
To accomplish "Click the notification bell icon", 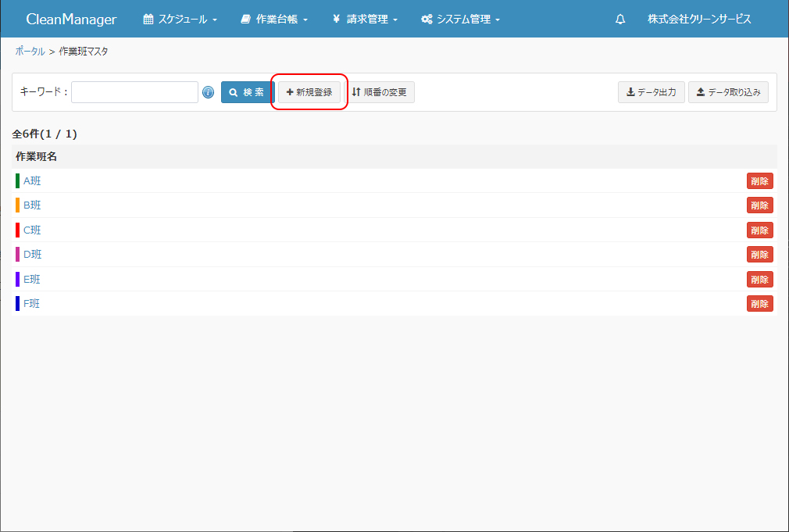I will tap(620, 20).
